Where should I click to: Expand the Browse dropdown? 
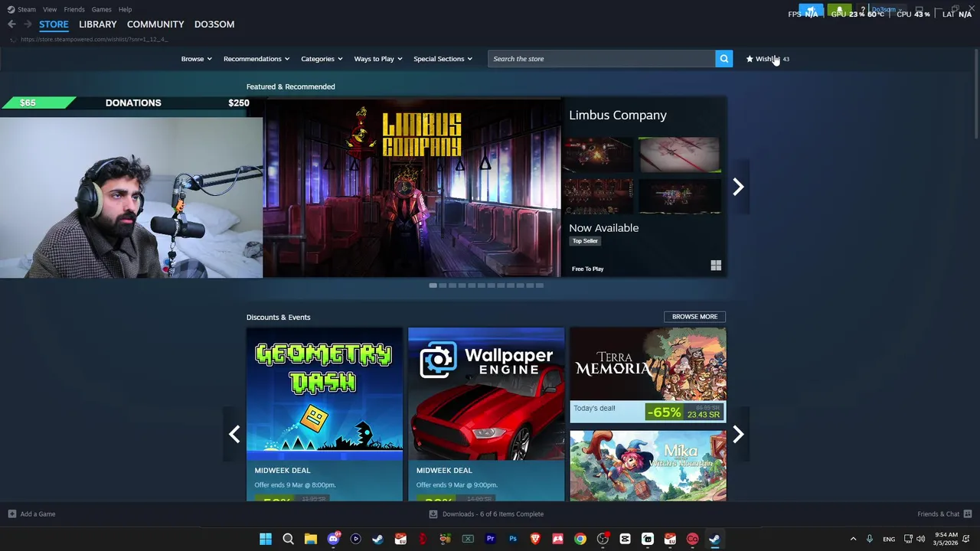click(x=196, y=59)
